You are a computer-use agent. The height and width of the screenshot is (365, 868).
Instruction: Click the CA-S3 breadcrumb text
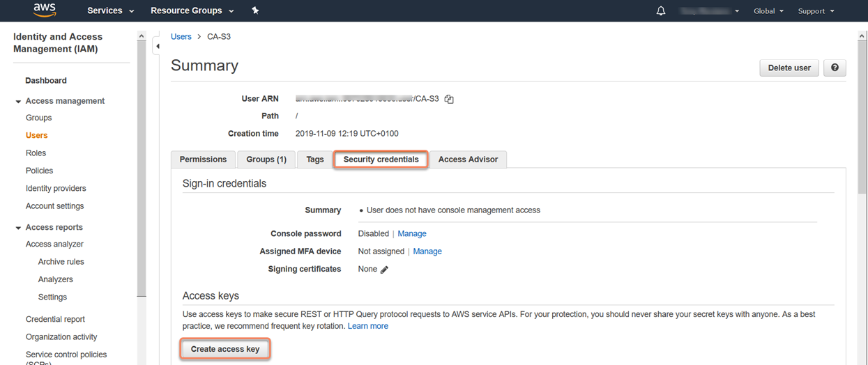click(x=219, y=36)
